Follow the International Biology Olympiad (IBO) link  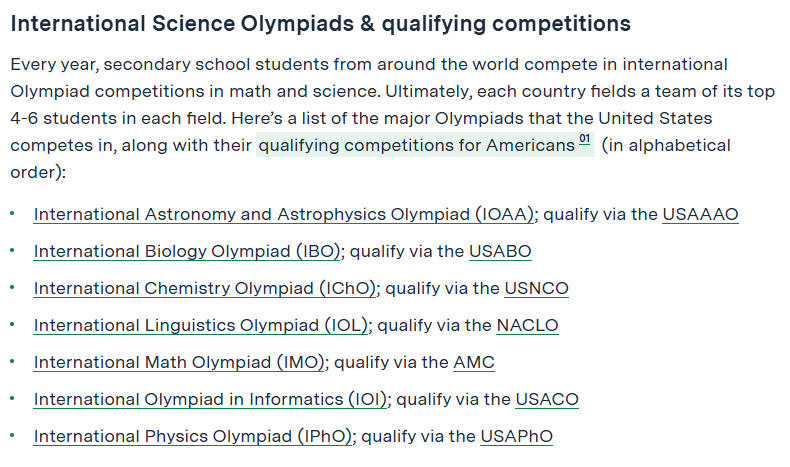pyautogui.click(x=187, y=251)
